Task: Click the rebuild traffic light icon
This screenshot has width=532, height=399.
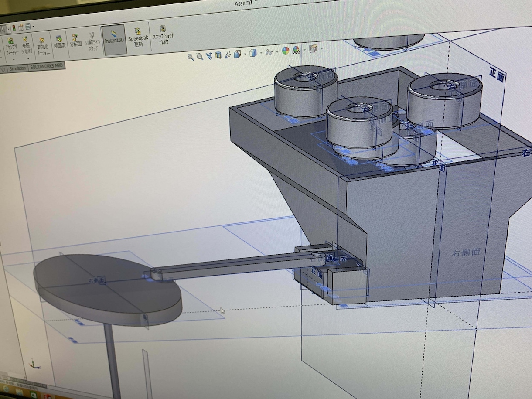Action: [x=14, y=28]
